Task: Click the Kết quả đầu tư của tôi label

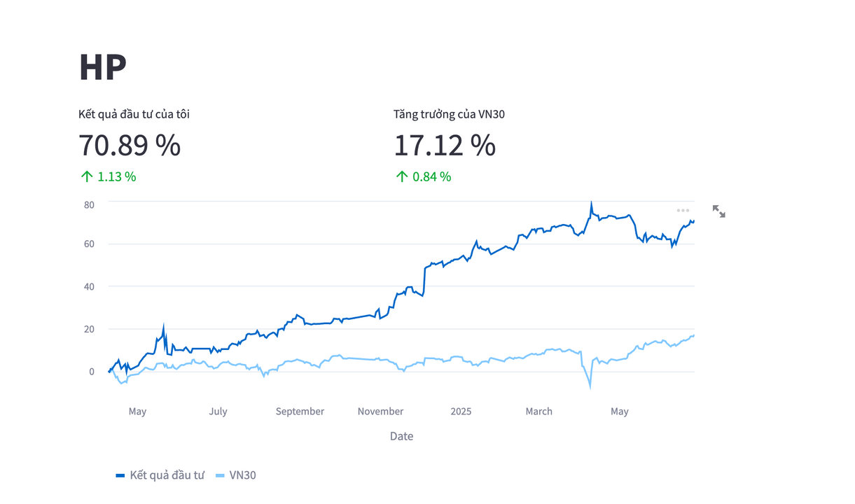Action: (x=134, y=114)
